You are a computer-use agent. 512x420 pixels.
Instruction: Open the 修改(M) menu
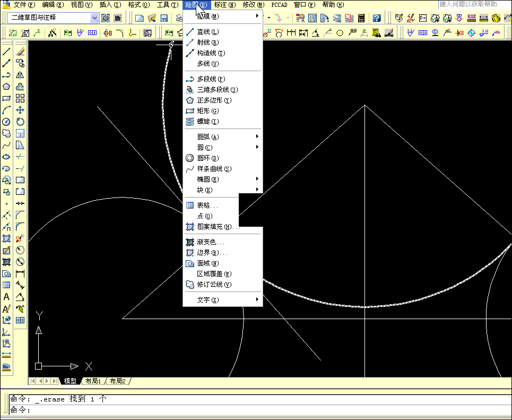pyautogui.click(x=254, y=5)
